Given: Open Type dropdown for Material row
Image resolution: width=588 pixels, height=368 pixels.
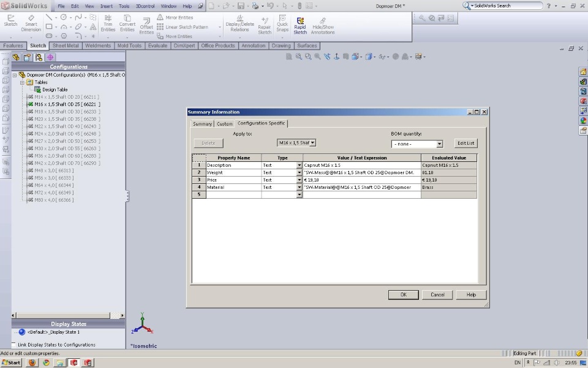Looking at the screenshot, I should (300, 188).
